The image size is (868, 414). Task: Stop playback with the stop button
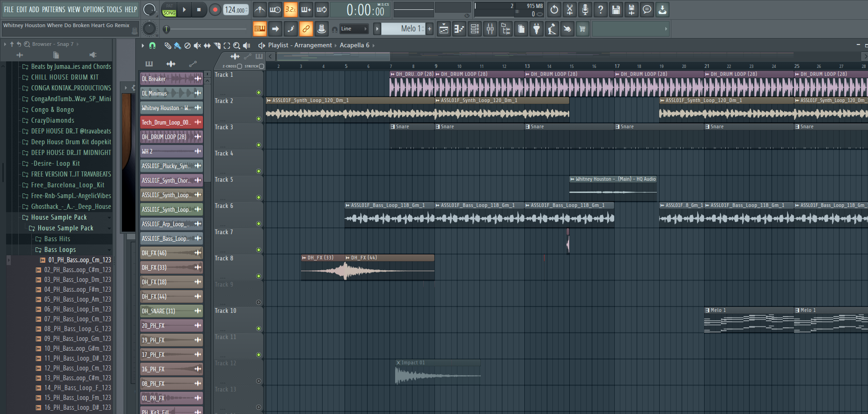(x=199, y=9)
